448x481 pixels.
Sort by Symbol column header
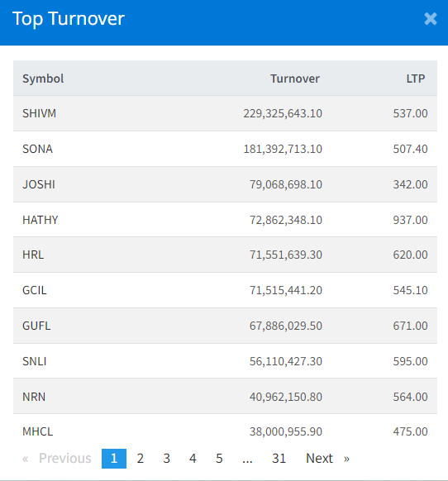[43, 79]
